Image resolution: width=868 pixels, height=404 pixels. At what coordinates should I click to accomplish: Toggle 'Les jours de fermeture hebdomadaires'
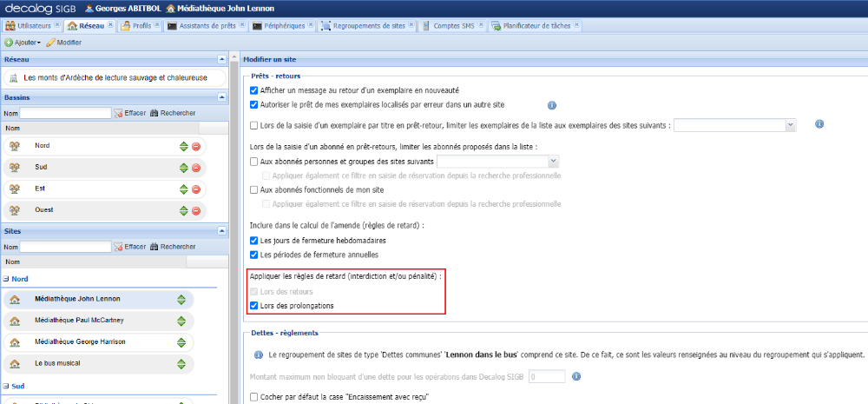coord(254,240)
